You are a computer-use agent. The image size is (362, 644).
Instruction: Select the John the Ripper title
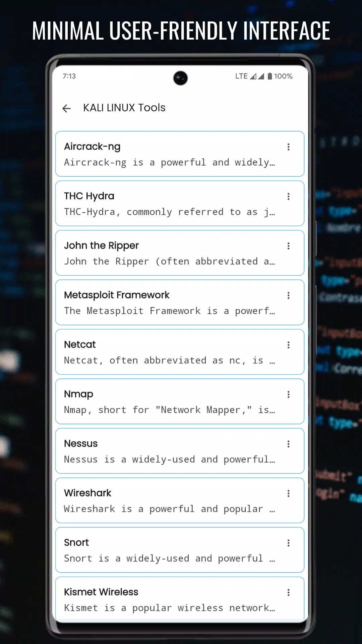click(x=101, y=246)
